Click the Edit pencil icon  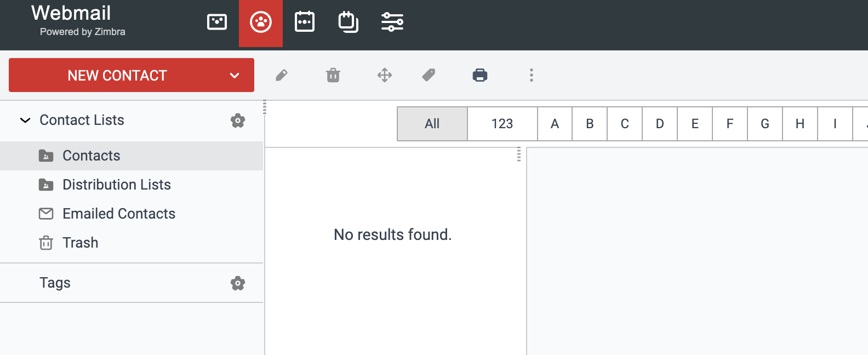282,75
